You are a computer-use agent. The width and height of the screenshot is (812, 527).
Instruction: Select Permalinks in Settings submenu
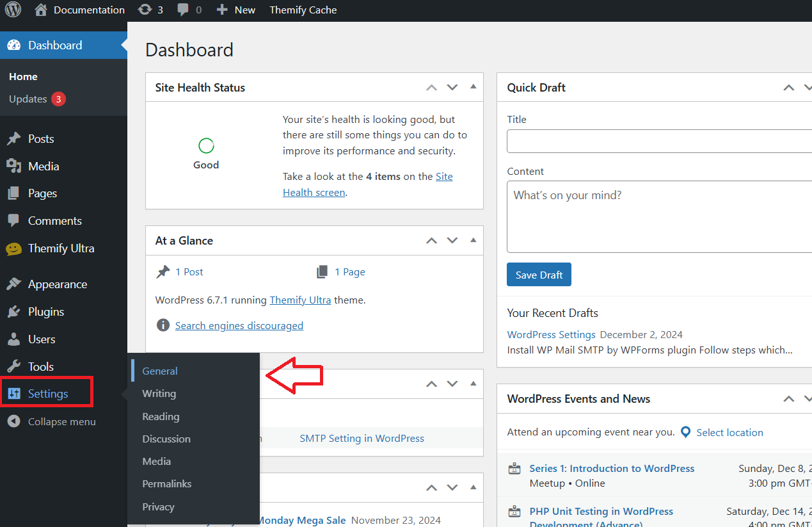click(167, 483)
